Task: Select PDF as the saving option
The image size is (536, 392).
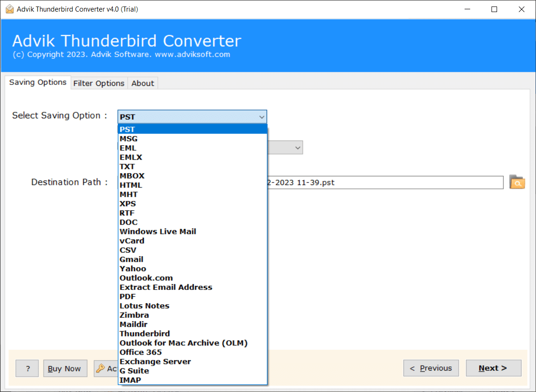Action: (128, 296)
